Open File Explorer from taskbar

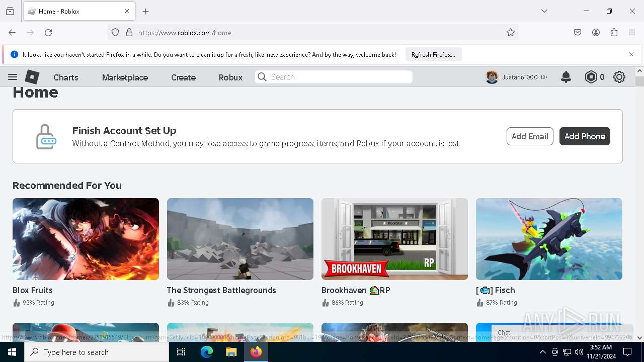tap(231, 352)
